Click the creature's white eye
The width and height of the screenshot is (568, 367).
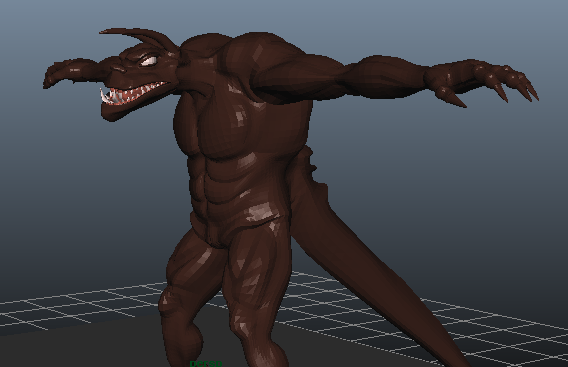click(149, 61)
